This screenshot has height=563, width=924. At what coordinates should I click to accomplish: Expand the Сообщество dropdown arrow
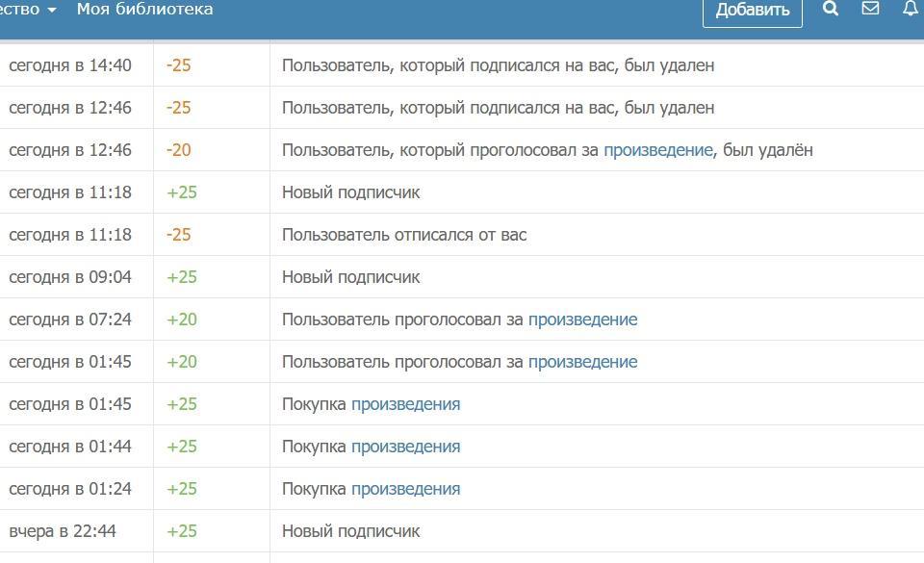[x=51, y=10]
